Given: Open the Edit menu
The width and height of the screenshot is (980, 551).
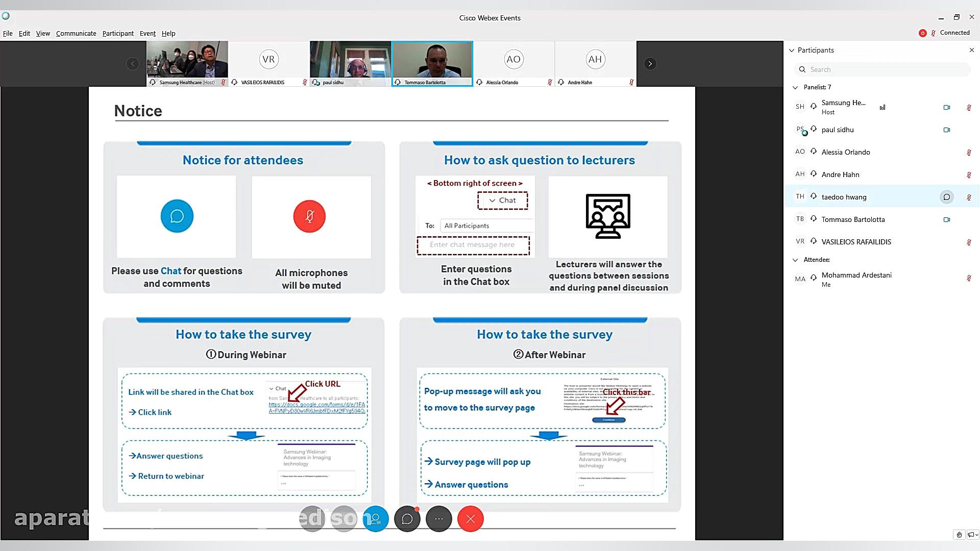Looking at the screenshot, I should click(24, 34).
